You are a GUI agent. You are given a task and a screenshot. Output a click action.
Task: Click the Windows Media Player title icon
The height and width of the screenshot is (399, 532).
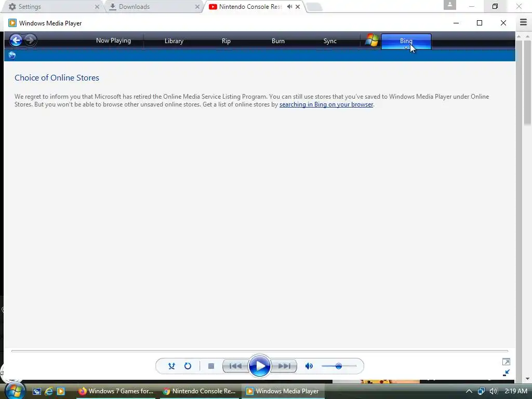12,23
